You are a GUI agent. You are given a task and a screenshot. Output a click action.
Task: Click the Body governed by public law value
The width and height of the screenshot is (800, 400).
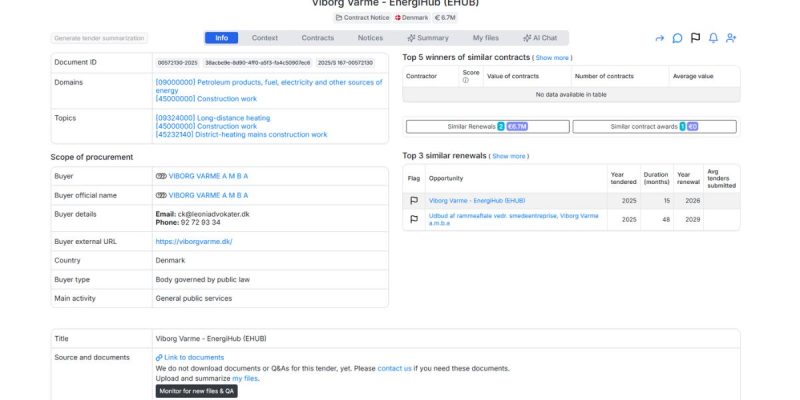click(203, 280)
